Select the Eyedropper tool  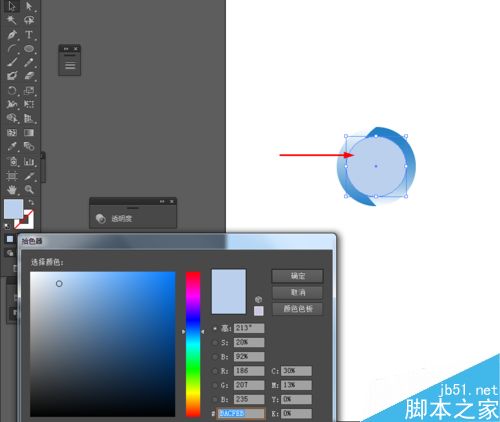(12, 147)
